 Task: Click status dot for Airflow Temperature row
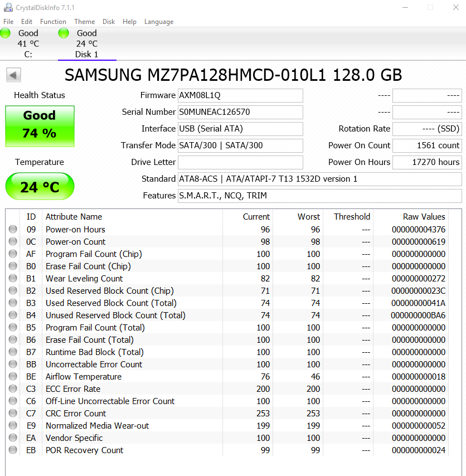tap(13, 376)
